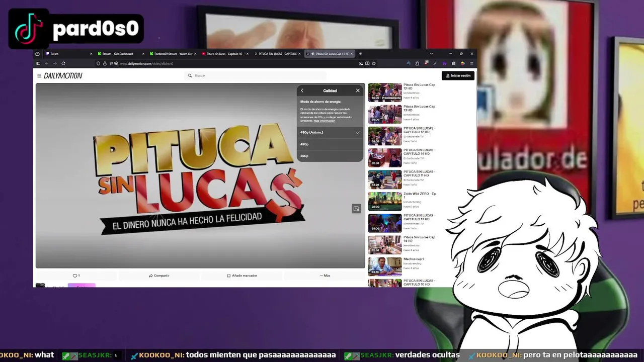Viewport: 644px width, 362px height.
Task: Click the picture-in-picture icon on the video
Action: [x=356, y=209]
